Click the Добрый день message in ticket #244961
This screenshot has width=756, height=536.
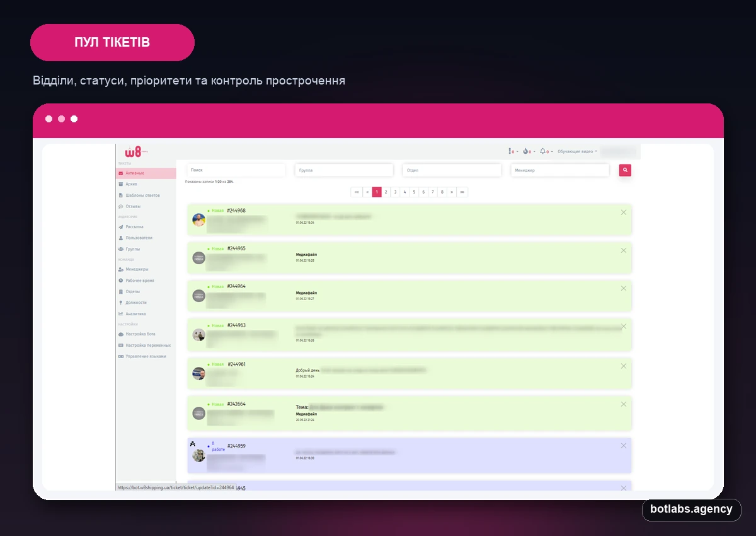(x=307, y=370)
